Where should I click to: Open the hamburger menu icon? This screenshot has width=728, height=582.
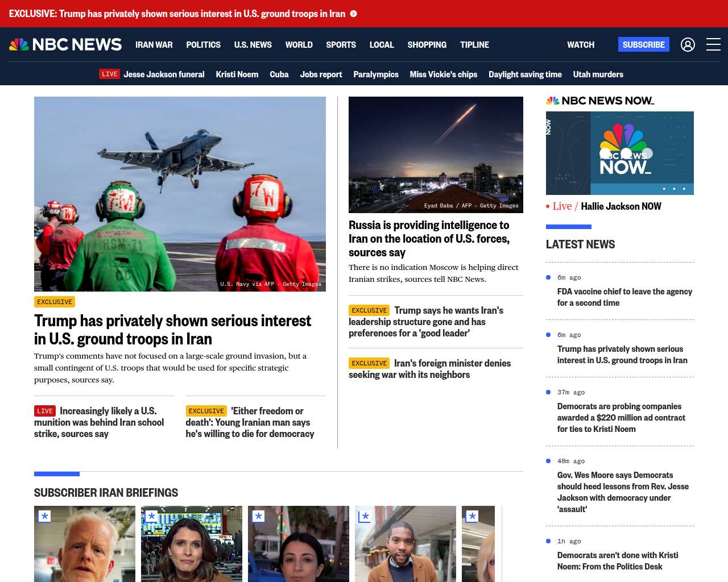[x=713, y=44]
